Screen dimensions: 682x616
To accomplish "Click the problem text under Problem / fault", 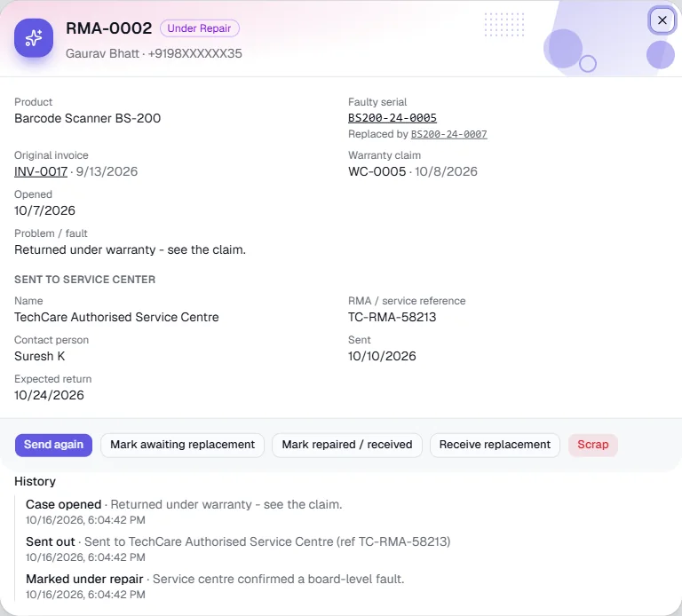I will pos(130,249).
